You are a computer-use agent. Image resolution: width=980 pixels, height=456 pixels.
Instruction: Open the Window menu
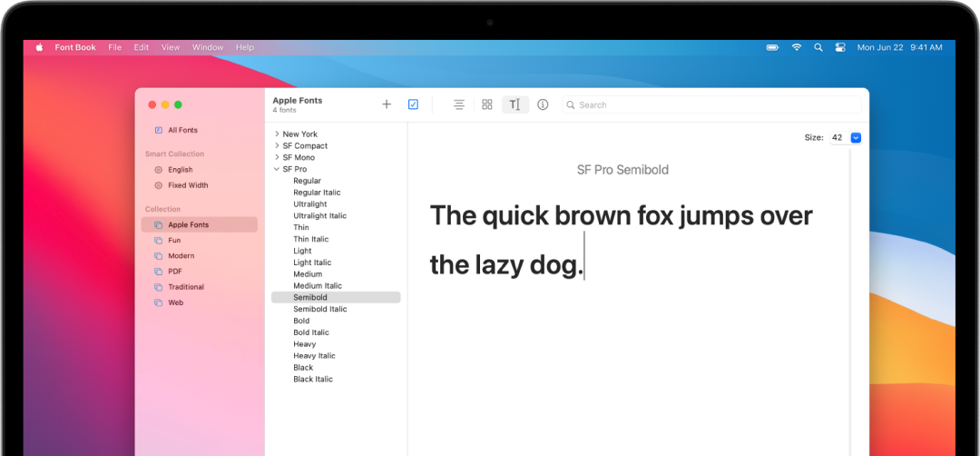tap(208, 47)
